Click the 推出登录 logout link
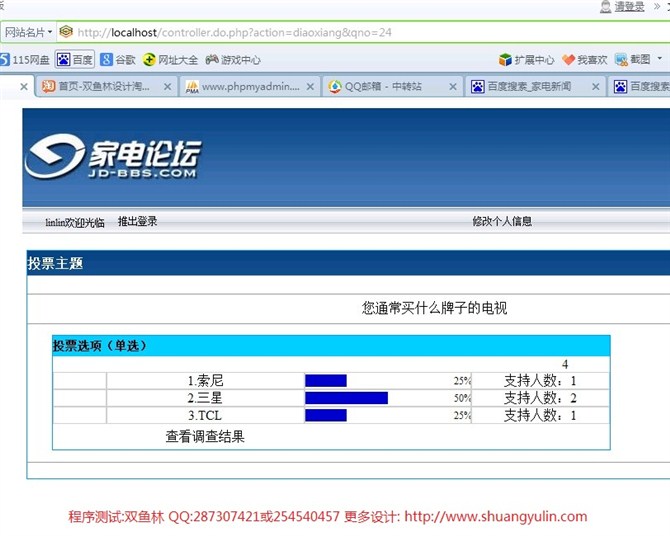The width and height of the screenshot is (670, 536). (x=137, y=222)
